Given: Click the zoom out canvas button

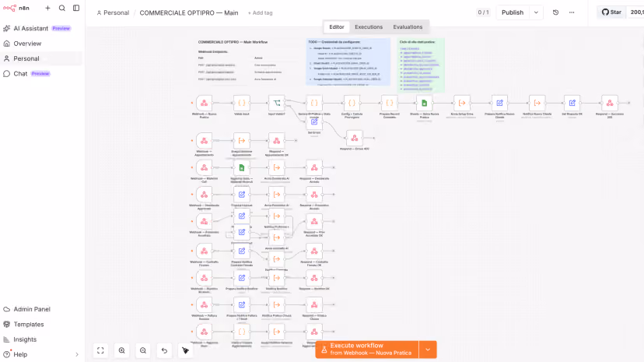Looking at the screenshot, I should [x=143, y=350].
